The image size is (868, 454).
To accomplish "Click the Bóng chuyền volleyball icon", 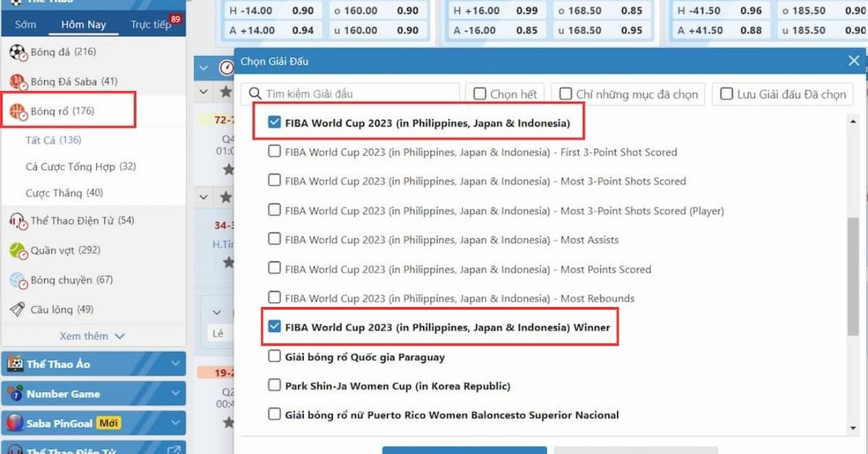I will coord(17,280).
